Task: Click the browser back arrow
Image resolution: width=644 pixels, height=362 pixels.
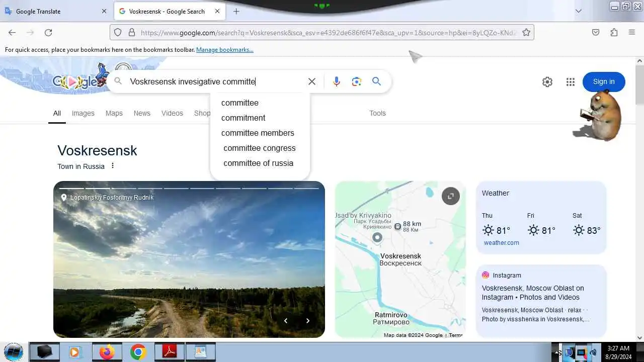Action: click(x=12, y=32)
